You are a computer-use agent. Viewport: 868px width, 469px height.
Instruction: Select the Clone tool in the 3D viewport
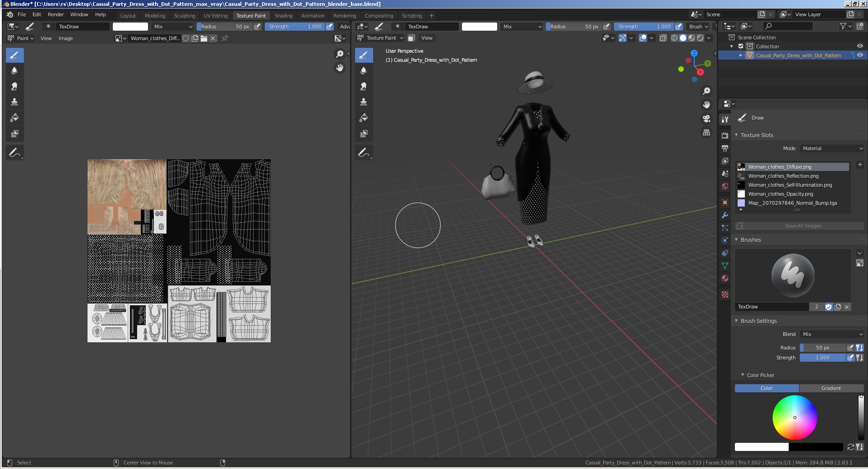click(364, 102)
